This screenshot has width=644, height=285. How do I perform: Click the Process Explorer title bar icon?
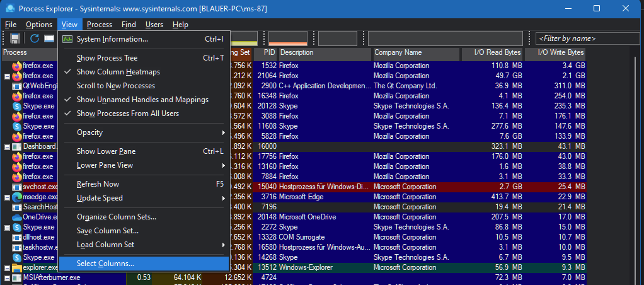coord(10,8)
